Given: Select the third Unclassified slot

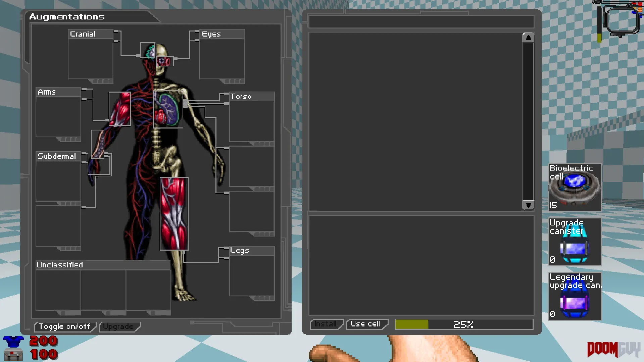Looking at the screenshot, I should click(148, 290).
